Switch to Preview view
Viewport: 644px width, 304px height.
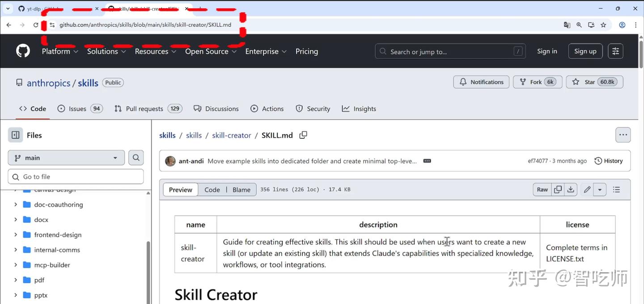coord(181,190)
